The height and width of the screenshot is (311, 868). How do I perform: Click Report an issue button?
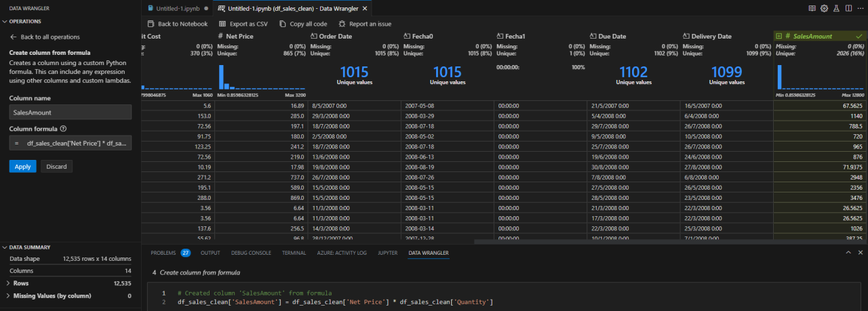(364, 24)
